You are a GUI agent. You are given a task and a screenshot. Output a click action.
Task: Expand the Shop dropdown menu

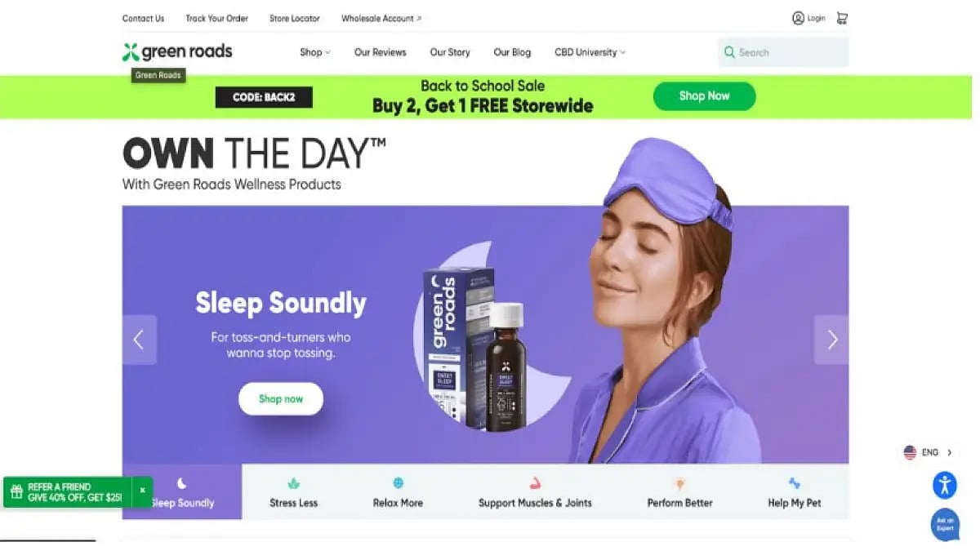[x=314, y=52]
